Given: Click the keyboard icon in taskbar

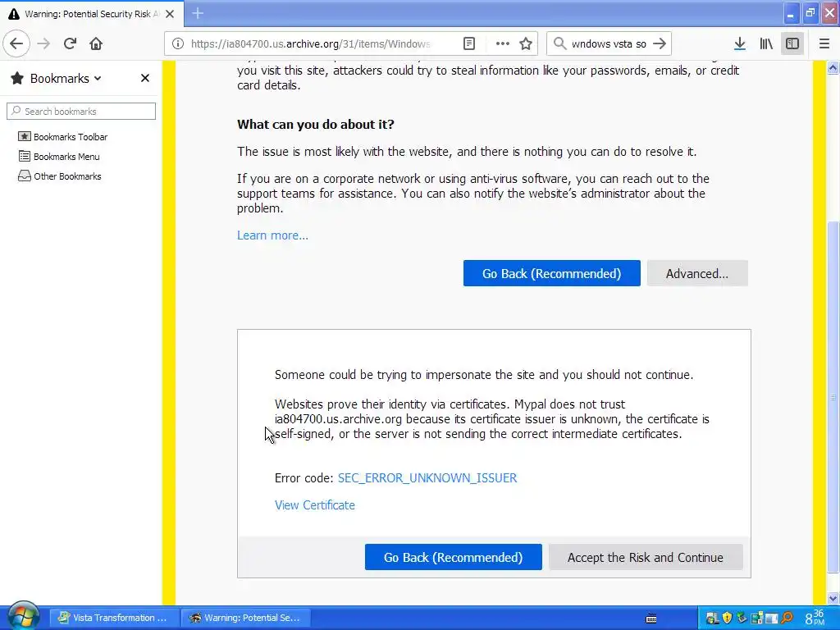Looking at the screenshot, I should click(651, 619).
